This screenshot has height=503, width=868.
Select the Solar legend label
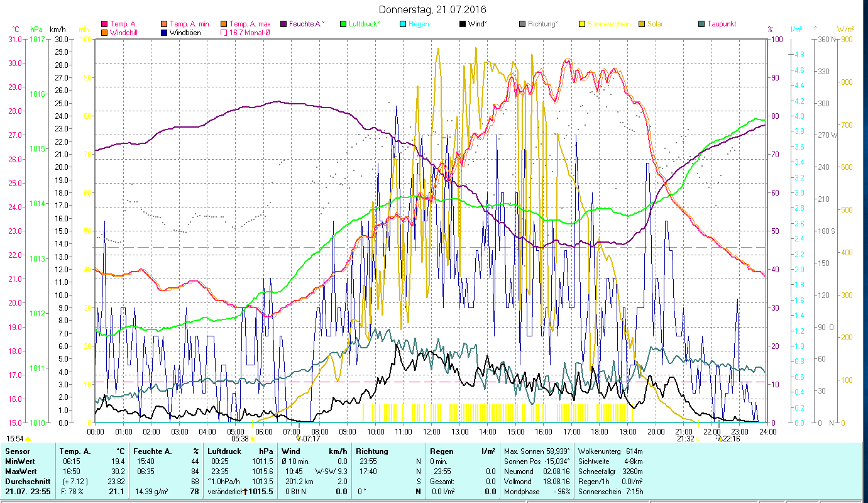656,24
